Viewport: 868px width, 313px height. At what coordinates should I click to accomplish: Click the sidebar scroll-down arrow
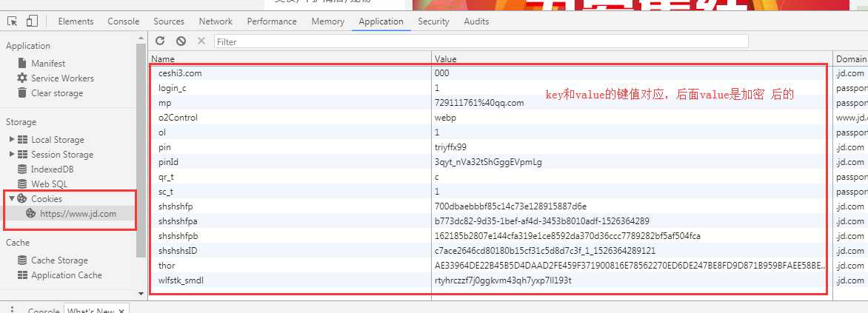point(141,294)
